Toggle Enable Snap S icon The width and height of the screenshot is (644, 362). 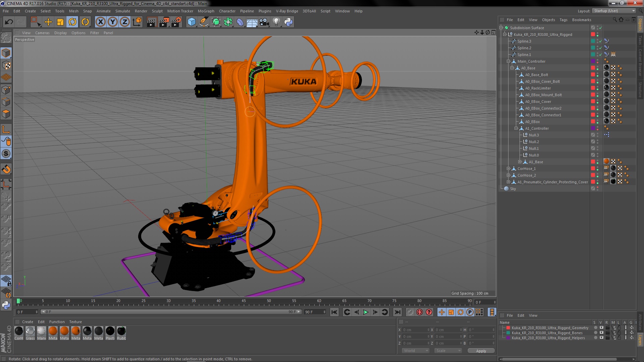pos(6,154)
